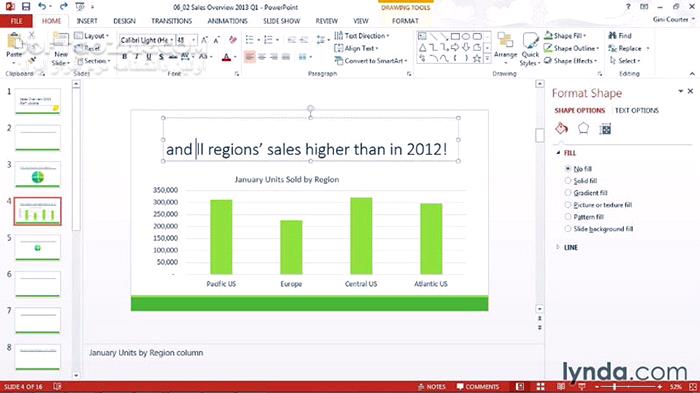700x393 pixels.
Task: Justify the text
Action: click(x=286, y=57)
